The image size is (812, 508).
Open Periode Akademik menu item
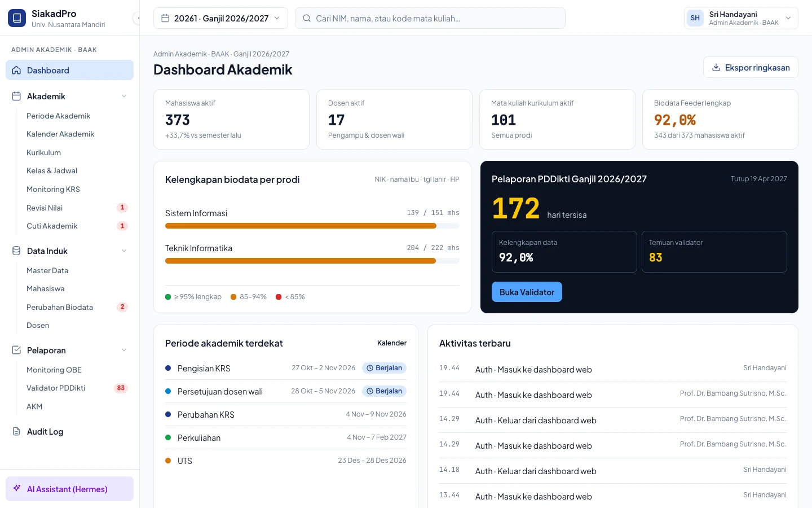(x=76, y=116)
